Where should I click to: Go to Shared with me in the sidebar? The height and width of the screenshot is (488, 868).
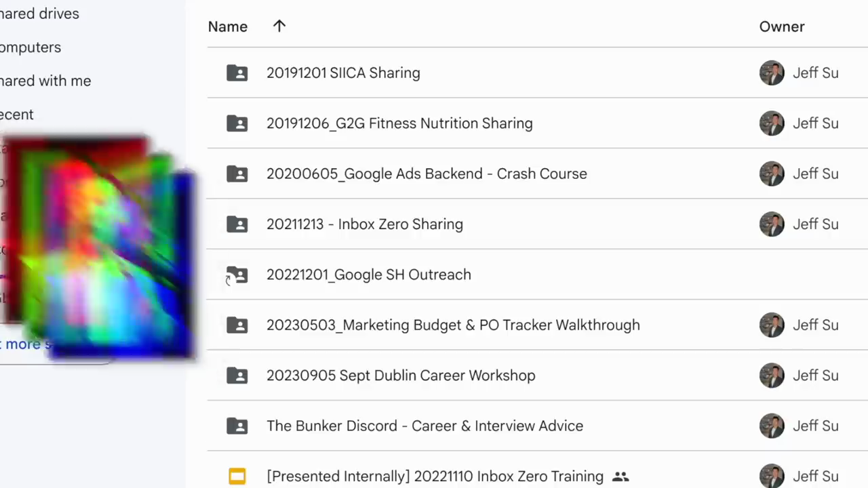(x=45, y=81)
